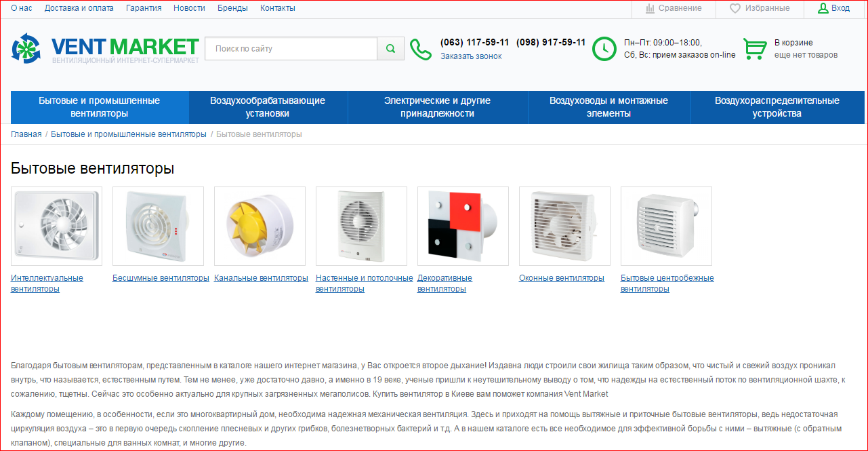Open the 'Канальные вентиляторы' link
The image size is (868, 451).
point(261,278)
